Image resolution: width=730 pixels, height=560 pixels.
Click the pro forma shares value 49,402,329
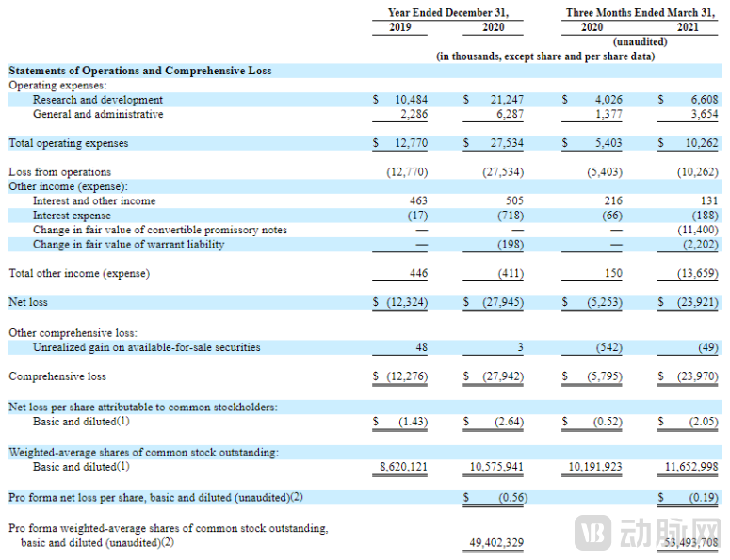496,542
